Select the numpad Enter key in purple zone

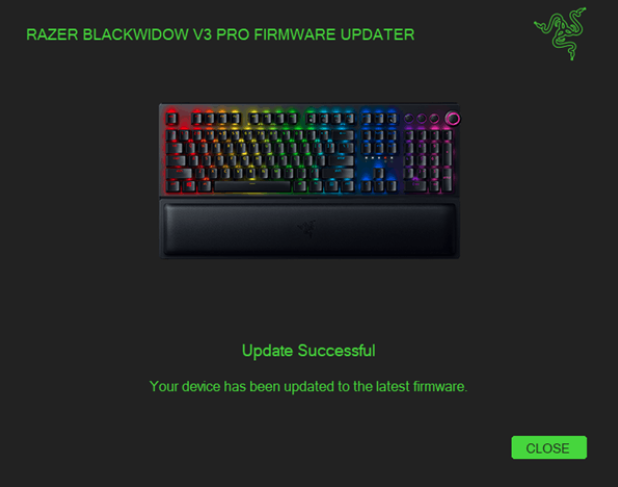447,179
